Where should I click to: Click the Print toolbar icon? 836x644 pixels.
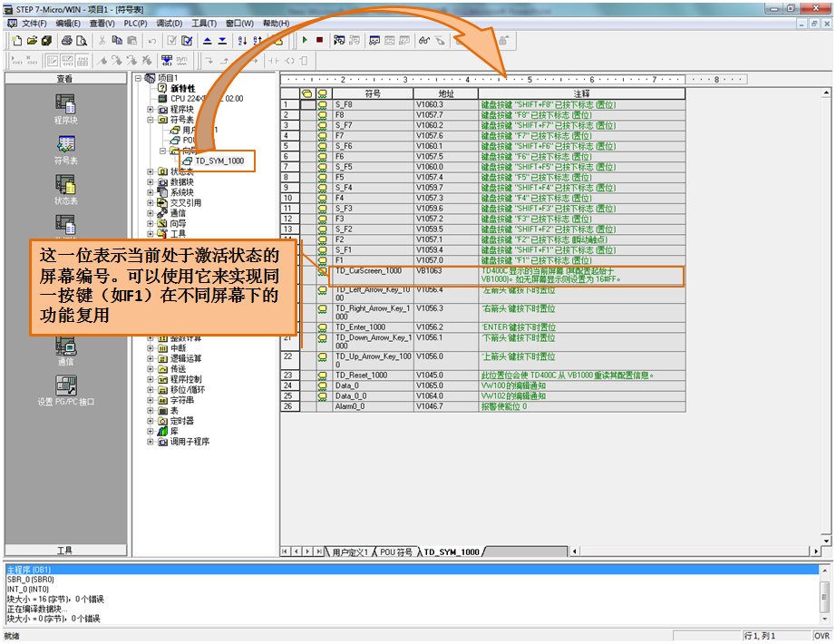coord(67,41)
